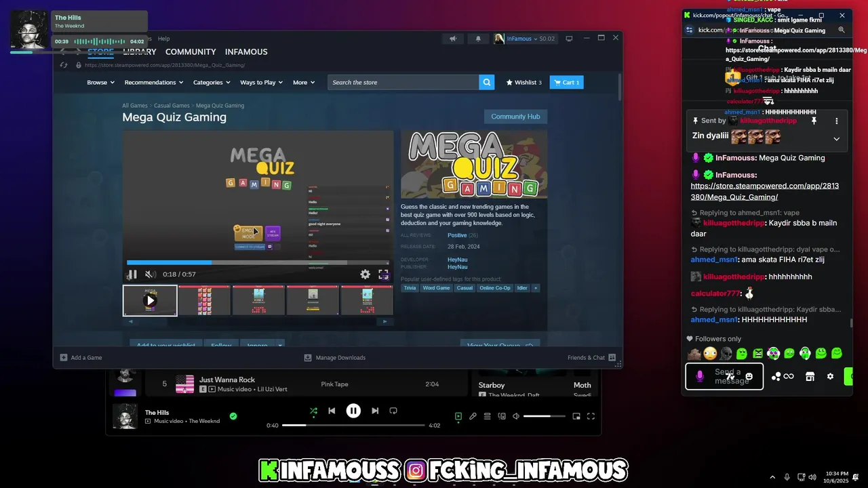868x488 pixels.
Task: Open the Wishlist button in Steam
Action: 524,82
